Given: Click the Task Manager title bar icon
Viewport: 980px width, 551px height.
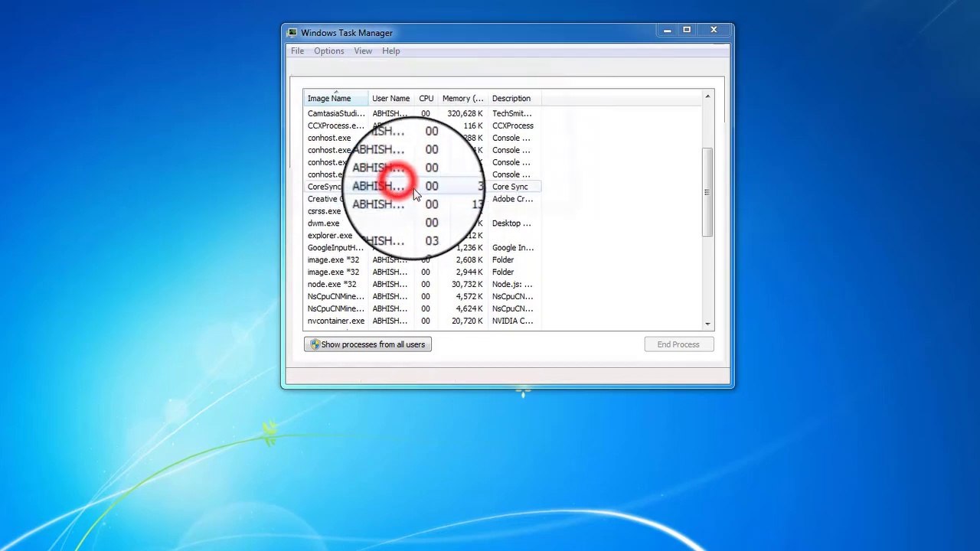Looking at the screenshot, I should (292, 33).
